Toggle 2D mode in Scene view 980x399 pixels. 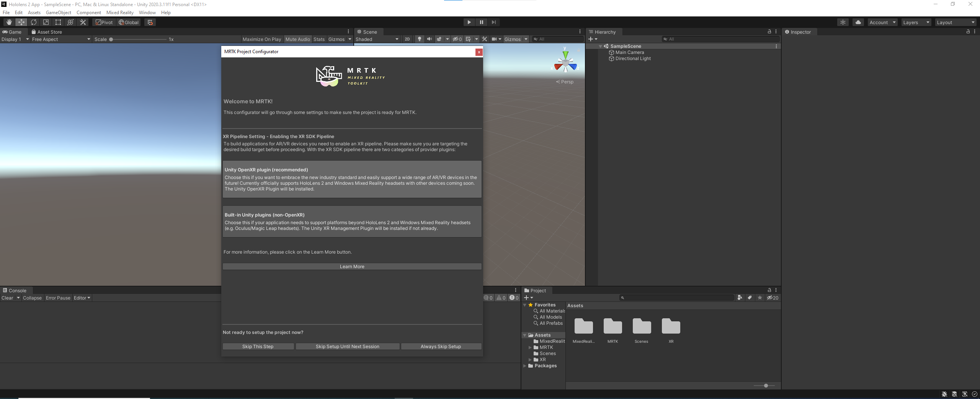407,39
